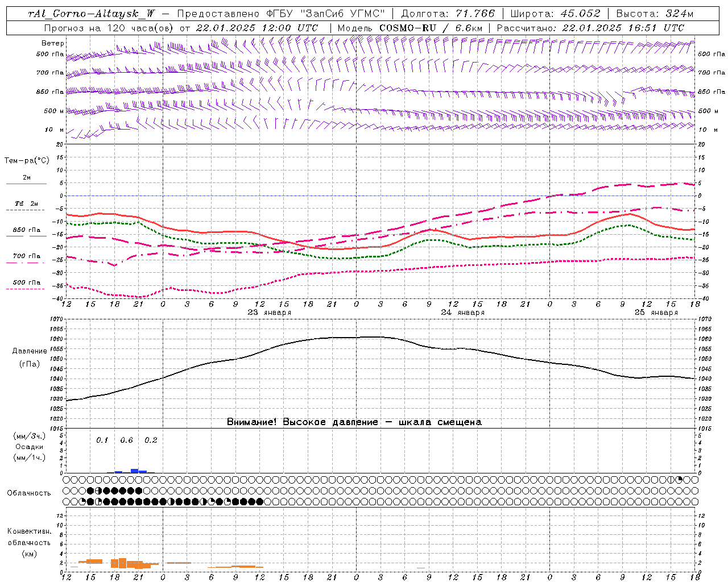Click the (мм/3ч.) precipitation unit label
This screenshot has width=728, height=582.
coord(30,436)
